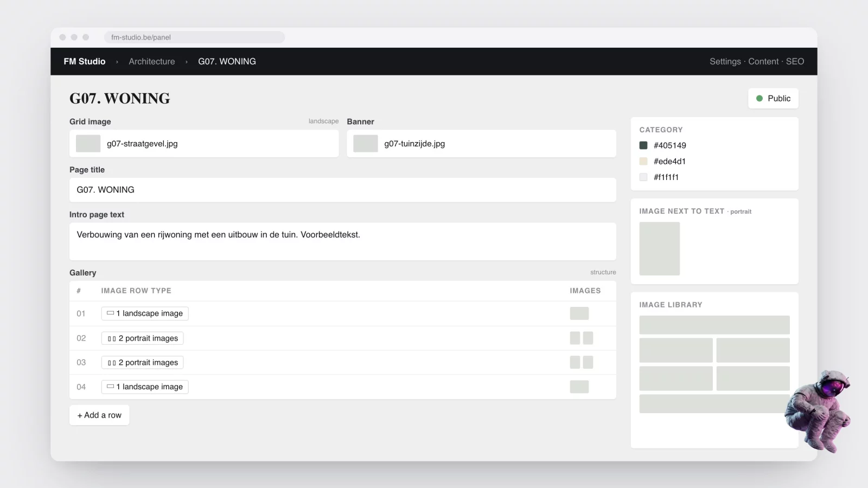The image size is (868, 488).
Task: Open row 03 portrait images type selector
Action: point(142,362)
